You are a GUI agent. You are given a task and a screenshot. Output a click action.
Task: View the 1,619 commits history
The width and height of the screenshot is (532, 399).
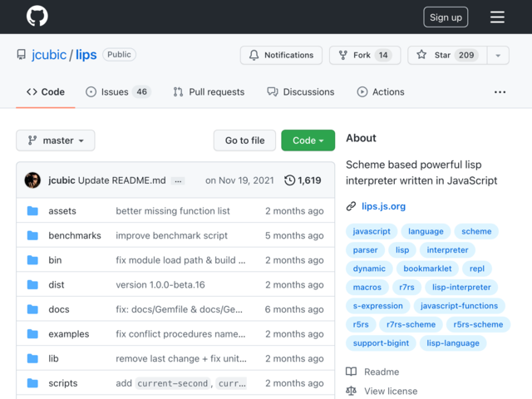pyautogui.click(x=303, y=180)
